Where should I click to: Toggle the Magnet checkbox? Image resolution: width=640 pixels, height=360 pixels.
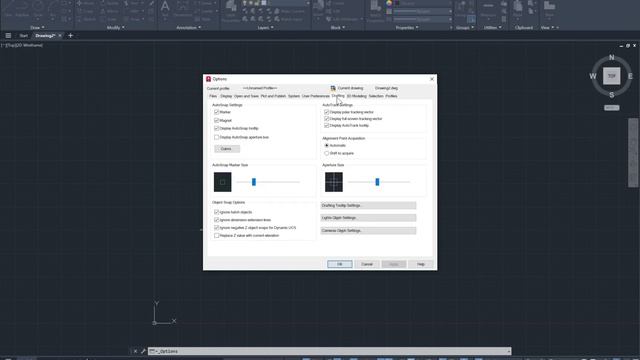coord(217,120)
